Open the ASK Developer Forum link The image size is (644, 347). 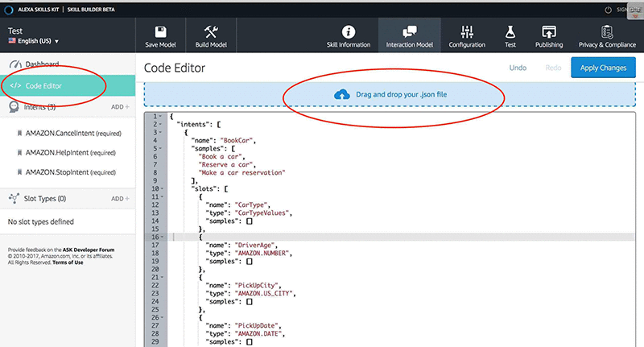tap(89, 250)
